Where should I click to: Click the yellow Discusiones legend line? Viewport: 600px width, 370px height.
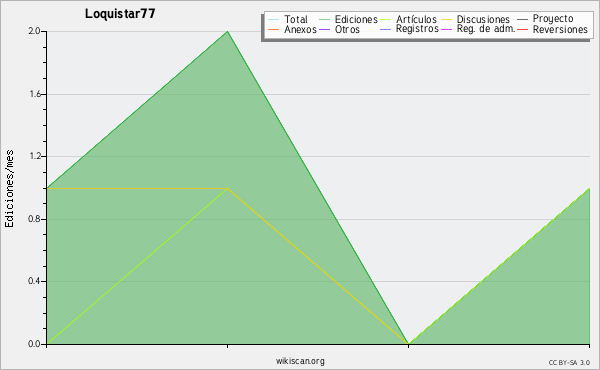click(447, 20)
